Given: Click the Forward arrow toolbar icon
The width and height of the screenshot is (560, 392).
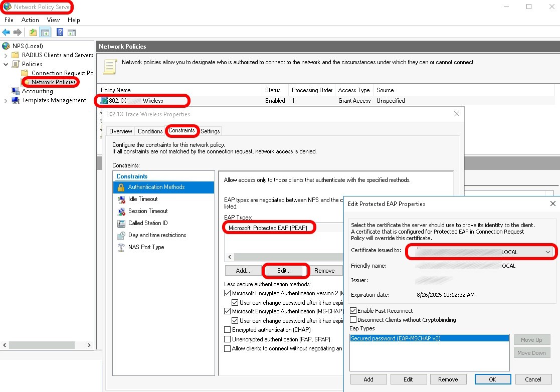Looking at the screenshot, I should pyautogui.click(x=17, y=33).
